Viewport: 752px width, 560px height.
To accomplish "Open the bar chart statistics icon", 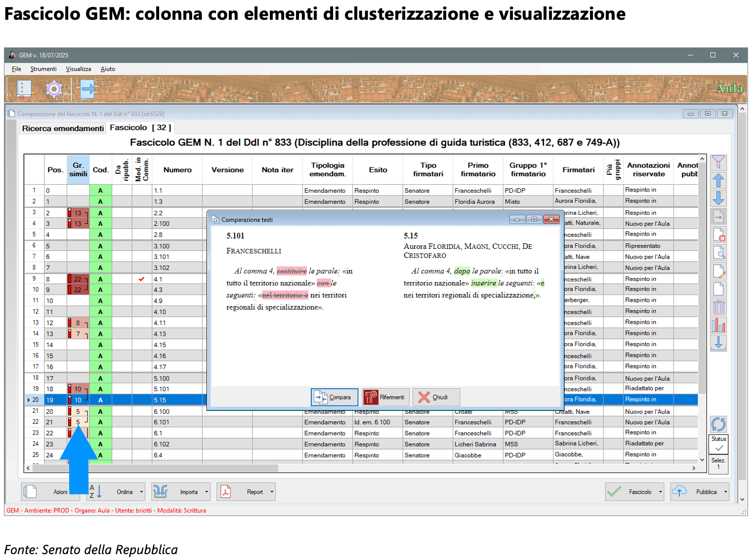I will point(718,325).
